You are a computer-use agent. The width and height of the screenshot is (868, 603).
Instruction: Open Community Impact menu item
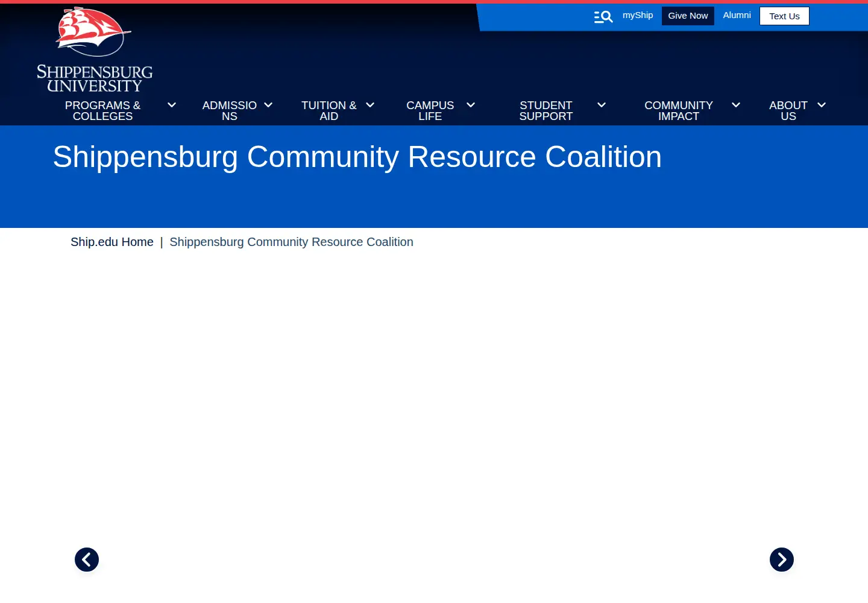pos(679,111)
